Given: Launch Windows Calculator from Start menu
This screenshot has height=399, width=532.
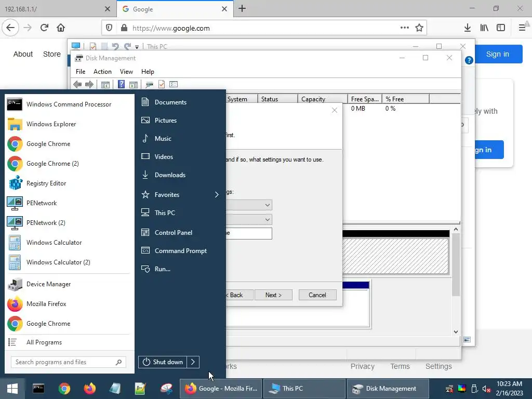Looking at the screenshot, I should (x=69, y=243).
